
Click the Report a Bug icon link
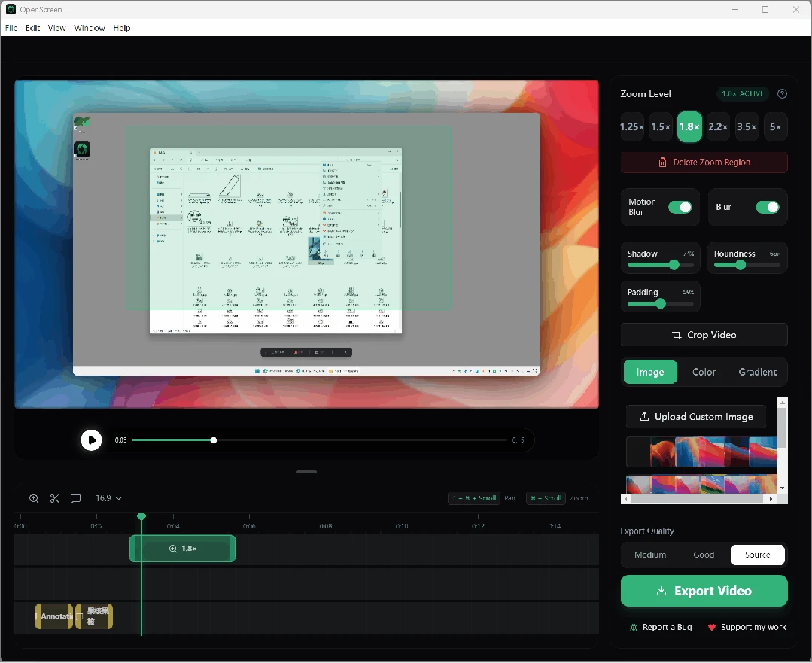[661, 627]
